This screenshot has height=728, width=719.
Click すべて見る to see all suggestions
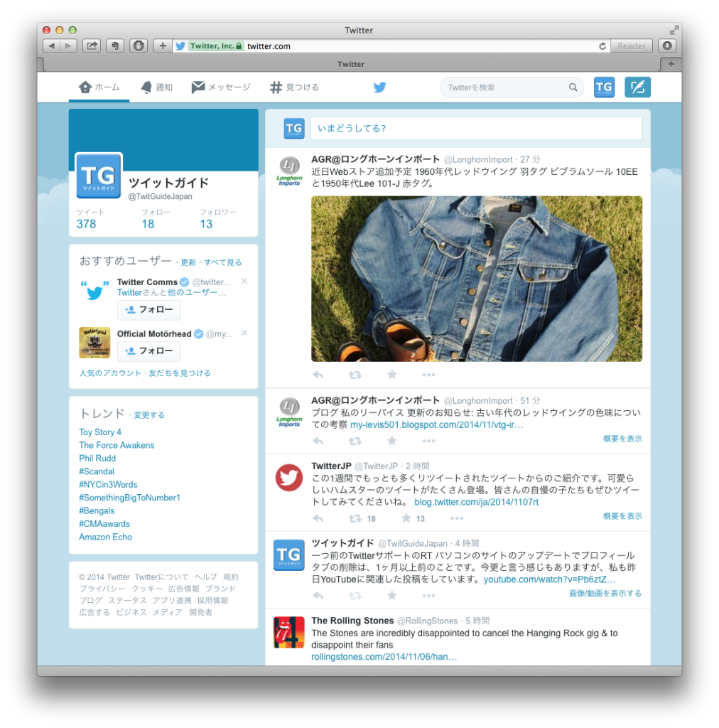223,262
